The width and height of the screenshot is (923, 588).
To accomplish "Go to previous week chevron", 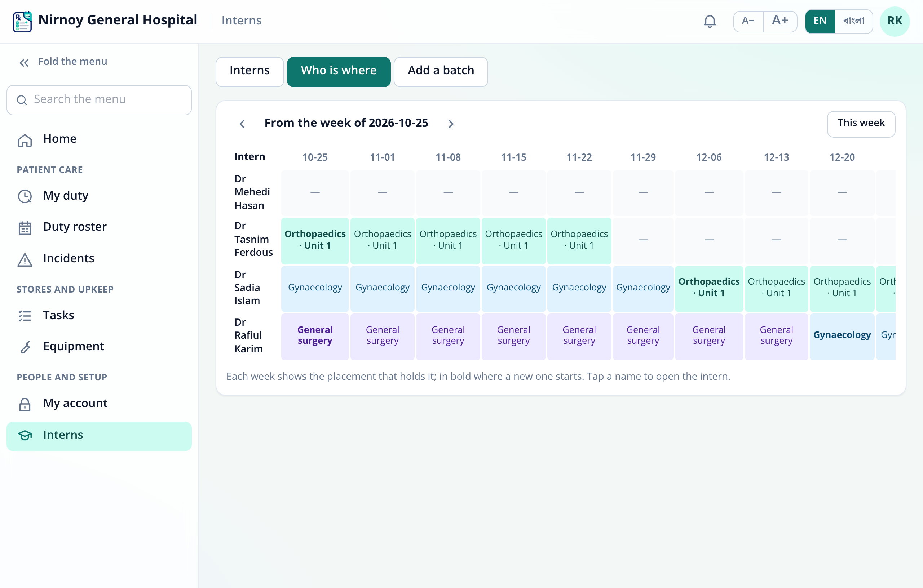I will click(x=242, y=124).
